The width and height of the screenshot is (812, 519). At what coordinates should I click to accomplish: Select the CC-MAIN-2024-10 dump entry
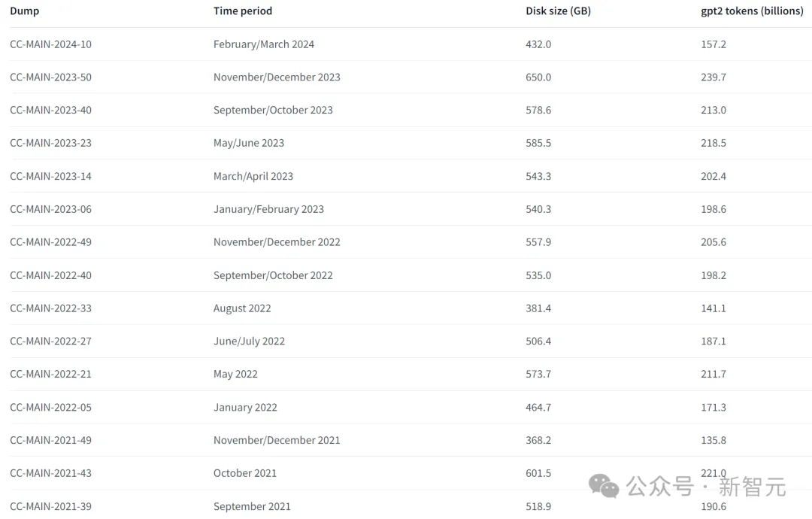[x=51, y=44]
